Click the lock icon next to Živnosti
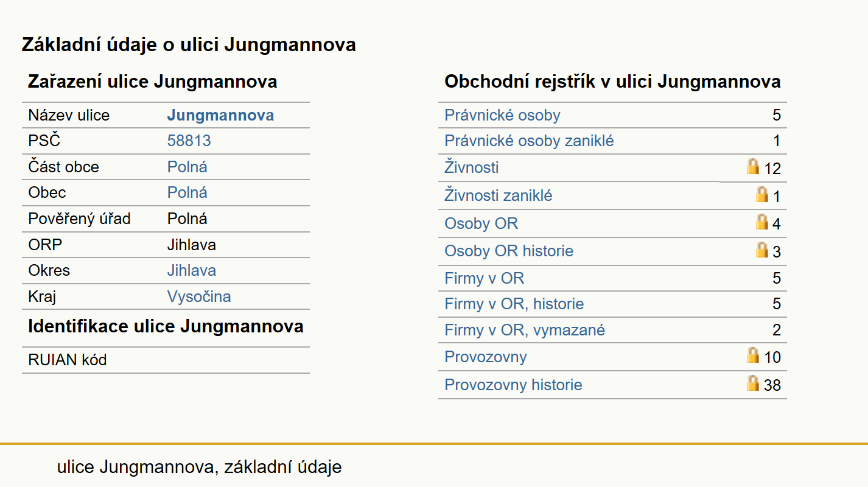Viewport: 868px width, 487px height. [x=753, y=166]
